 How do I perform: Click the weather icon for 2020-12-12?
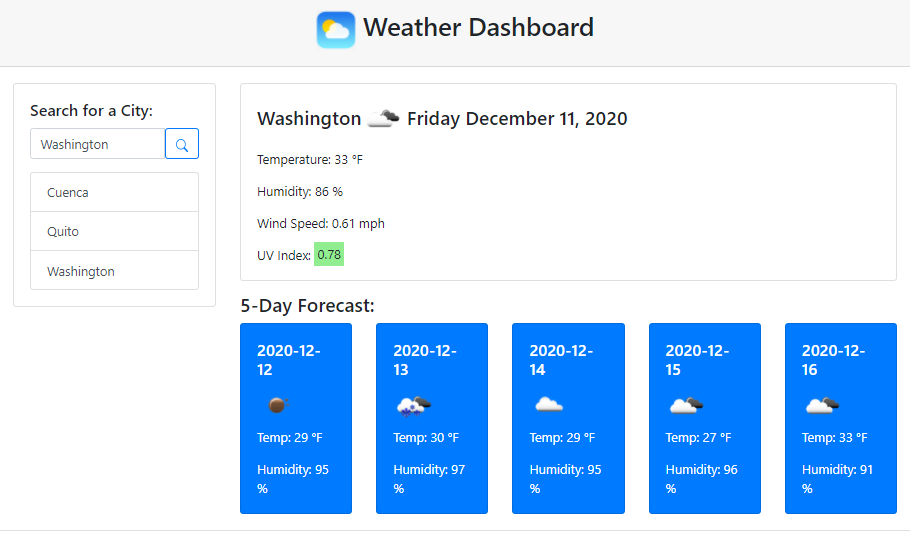point(277,405)
